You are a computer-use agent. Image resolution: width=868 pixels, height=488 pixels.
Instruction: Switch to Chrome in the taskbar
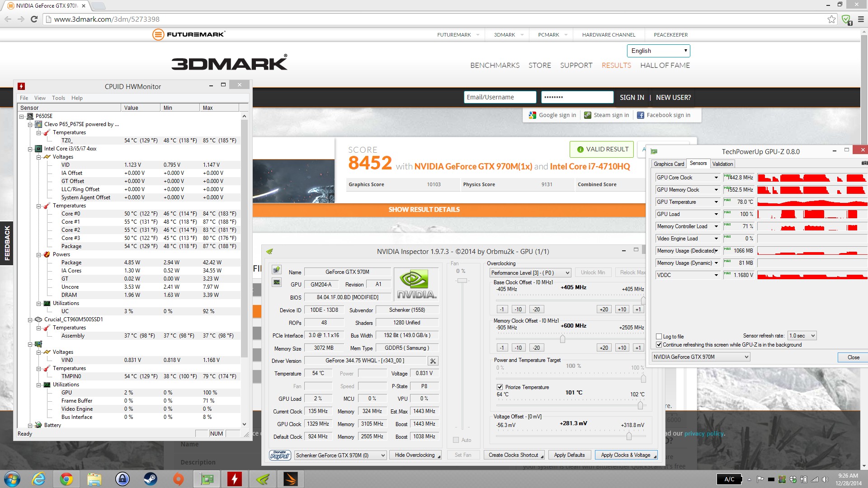pos(66,479)
